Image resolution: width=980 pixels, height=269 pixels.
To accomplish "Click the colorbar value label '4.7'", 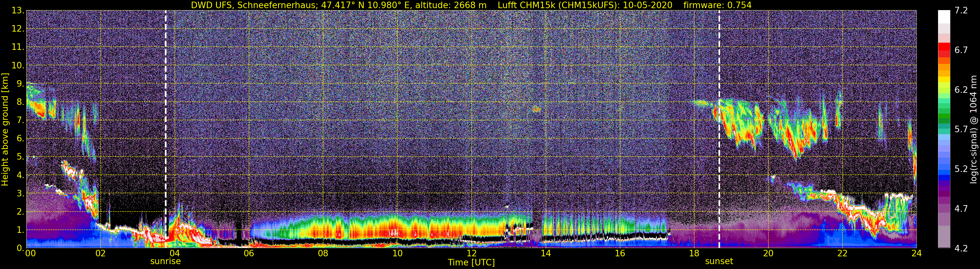I will tap(961, 209).
